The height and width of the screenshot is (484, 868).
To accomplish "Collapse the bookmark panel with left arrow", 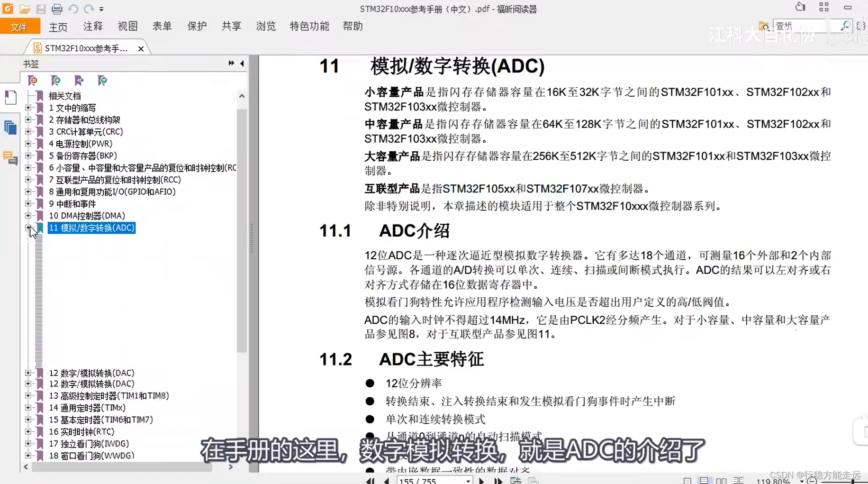I will click(242, 63).
